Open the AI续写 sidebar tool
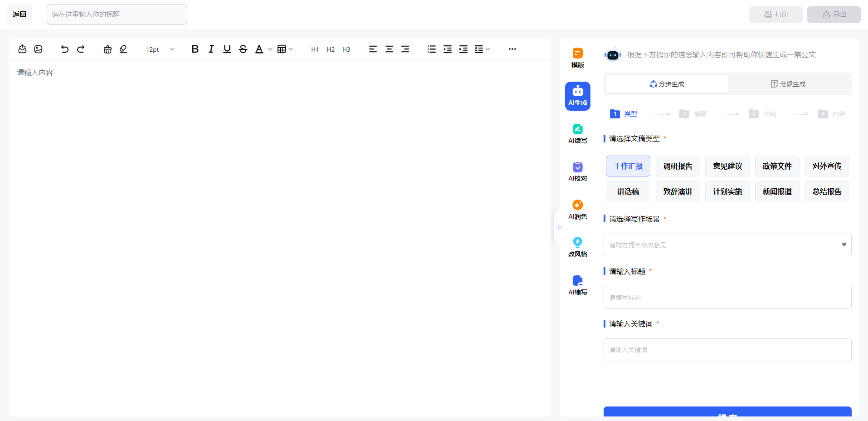This screenshot has width=868, height=421. (577, 133)
